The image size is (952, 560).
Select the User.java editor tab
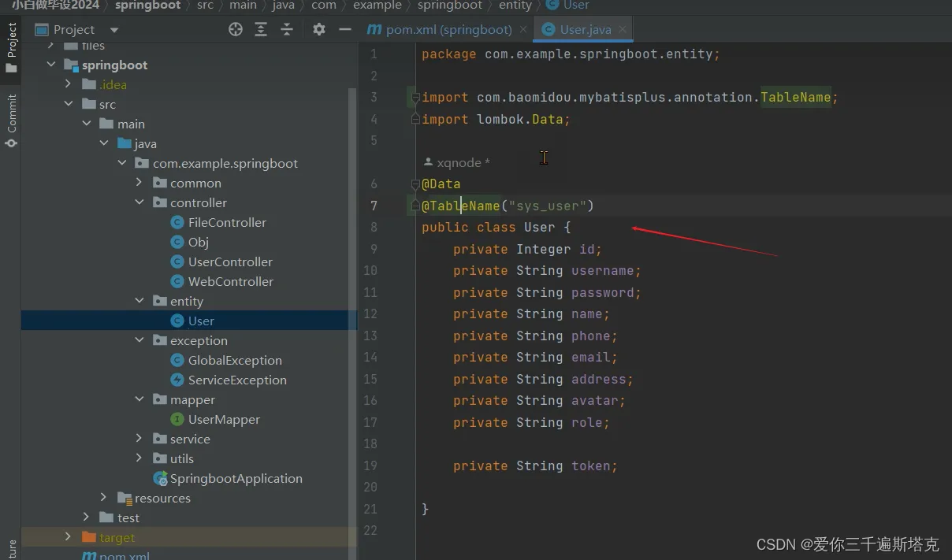pyautogui.click(x=583, y=30)
